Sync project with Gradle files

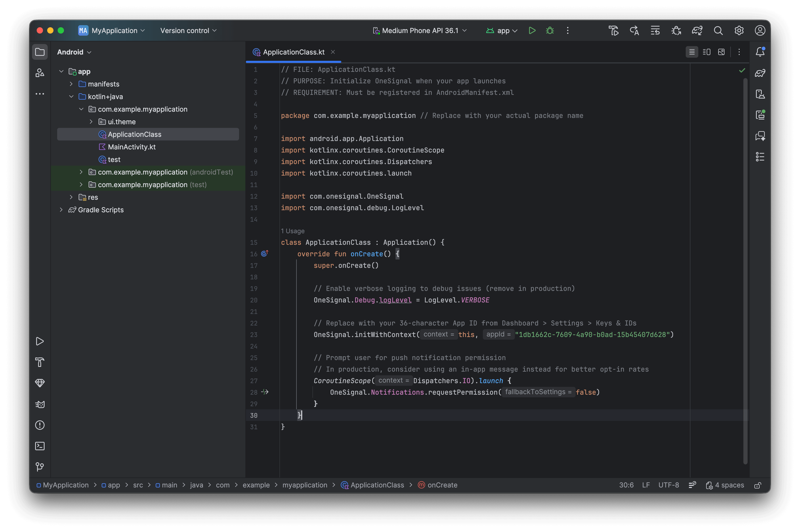point(697,31)
